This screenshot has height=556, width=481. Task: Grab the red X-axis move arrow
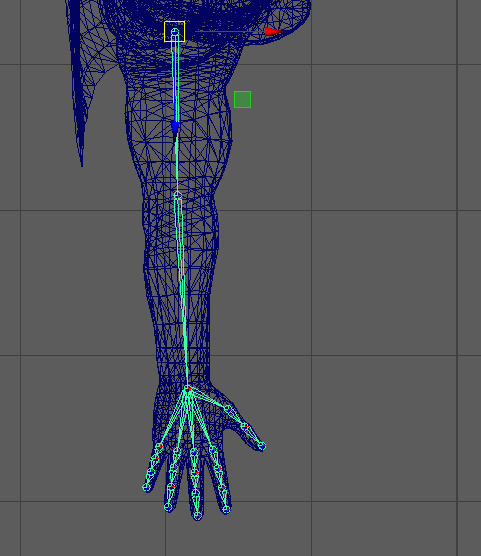(275, 32)
